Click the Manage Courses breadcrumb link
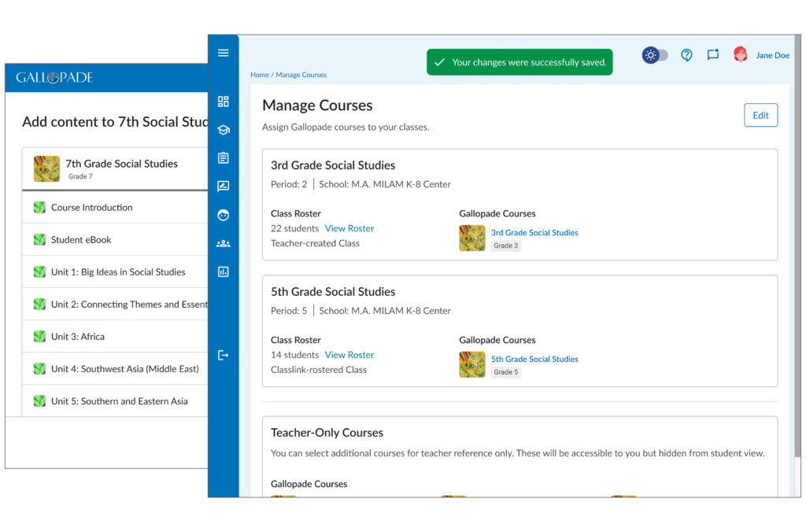 pyautogui.click(x=301, y=75)
